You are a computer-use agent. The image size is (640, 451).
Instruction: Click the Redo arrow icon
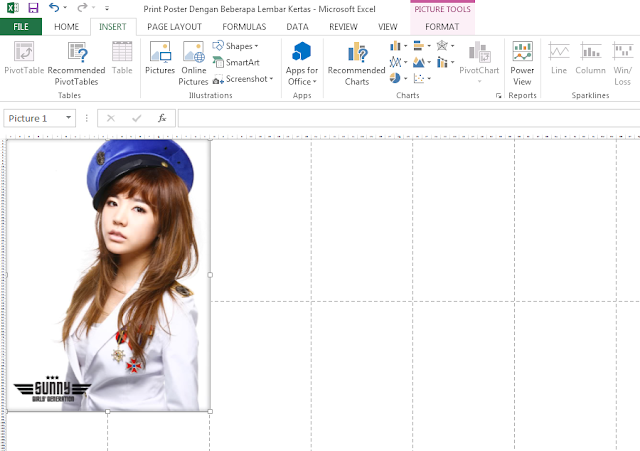(83, 7)
